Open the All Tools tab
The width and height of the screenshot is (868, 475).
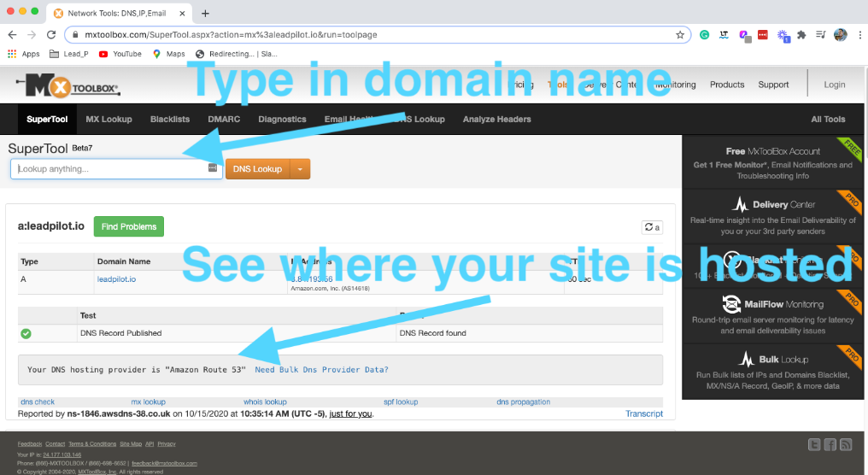pos(828,119)
